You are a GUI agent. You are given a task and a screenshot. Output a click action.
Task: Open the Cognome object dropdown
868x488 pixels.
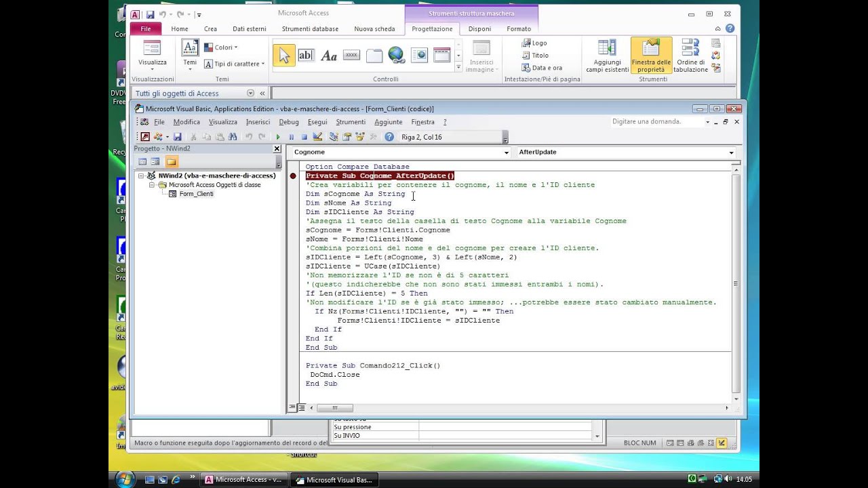point(506,152)
